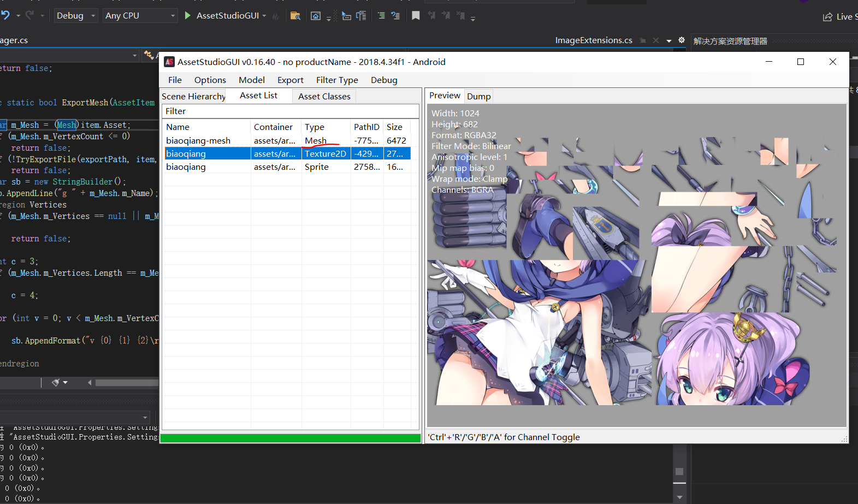Open the Filter Type menu

tap(337, 80)
